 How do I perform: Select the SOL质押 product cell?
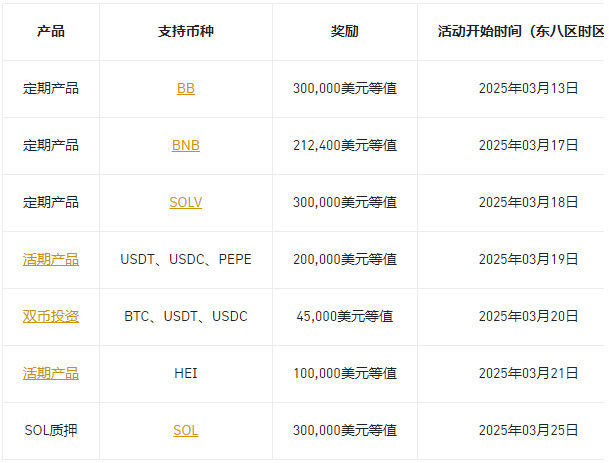click(51, 430)
